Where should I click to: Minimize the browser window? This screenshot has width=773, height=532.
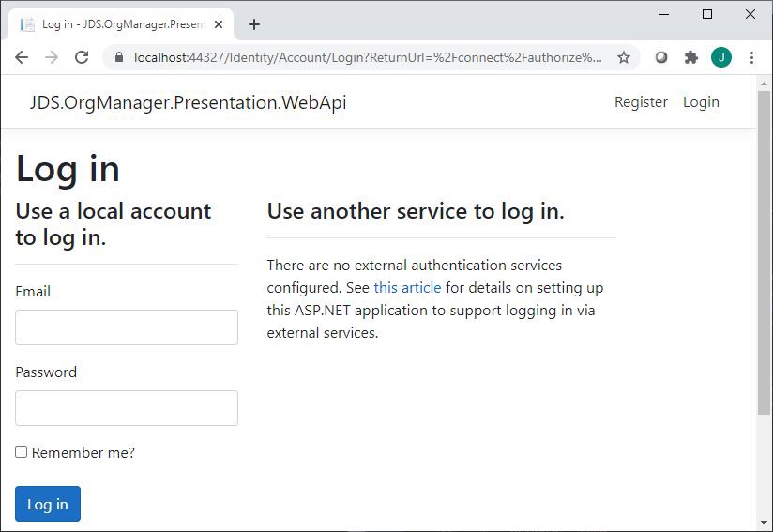(664, 14)
